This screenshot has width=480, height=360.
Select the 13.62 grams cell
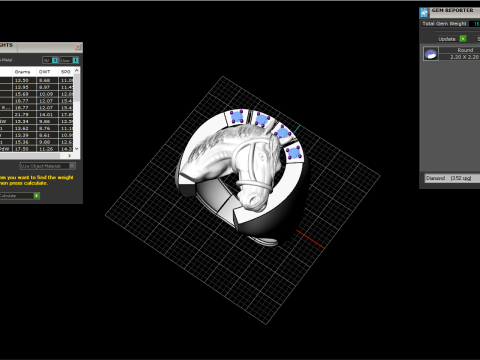click(24, 128)
